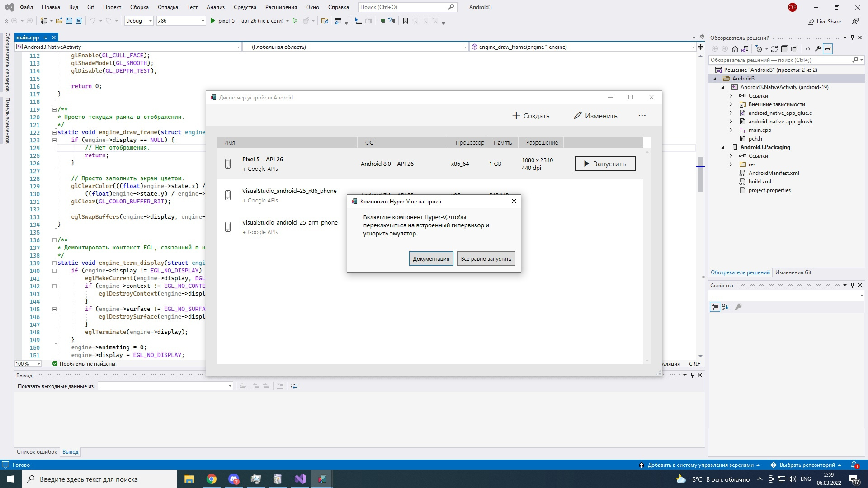868x488 pixels.
Task: Click Документация button in Hyper-V dialog
Action: click(x=431, y=259)
